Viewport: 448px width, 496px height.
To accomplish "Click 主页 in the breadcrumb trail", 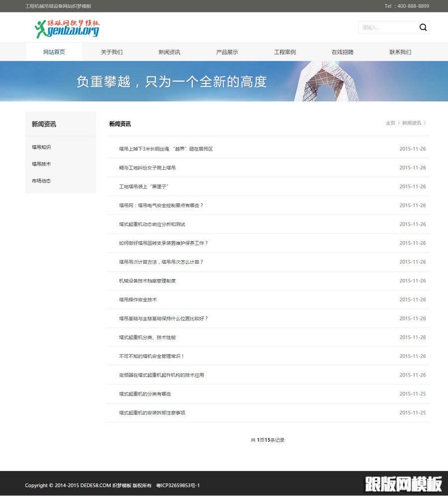I will coord(390,122).
